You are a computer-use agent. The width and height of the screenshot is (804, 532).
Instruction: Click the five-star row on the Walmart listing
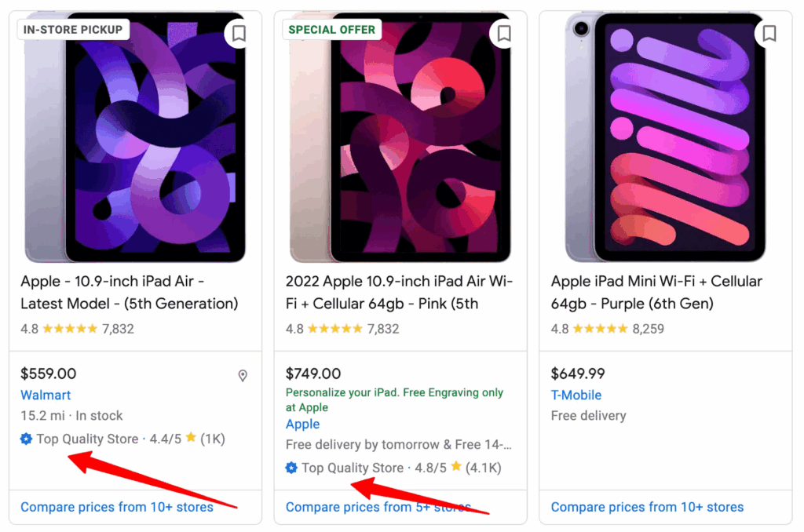(69, 329)
